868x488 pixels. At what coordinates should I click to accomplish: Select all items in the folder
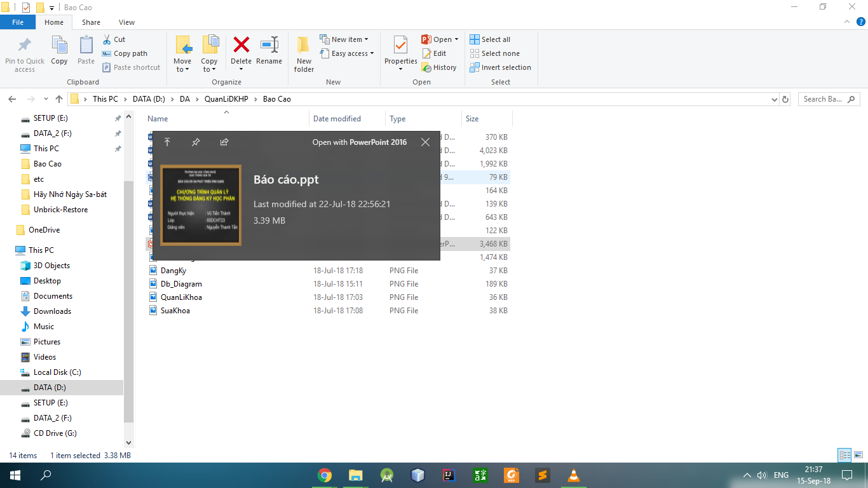(x=490, y=39)
